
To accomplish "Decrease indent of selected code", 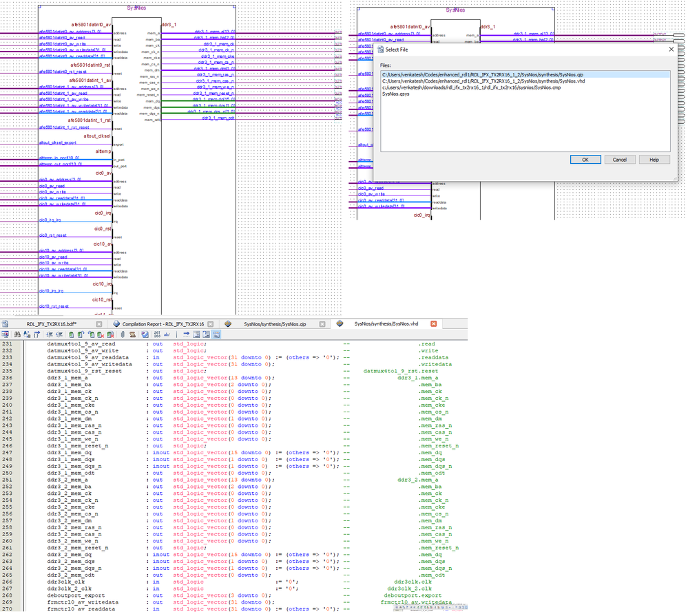I will [x=59, y=334].
